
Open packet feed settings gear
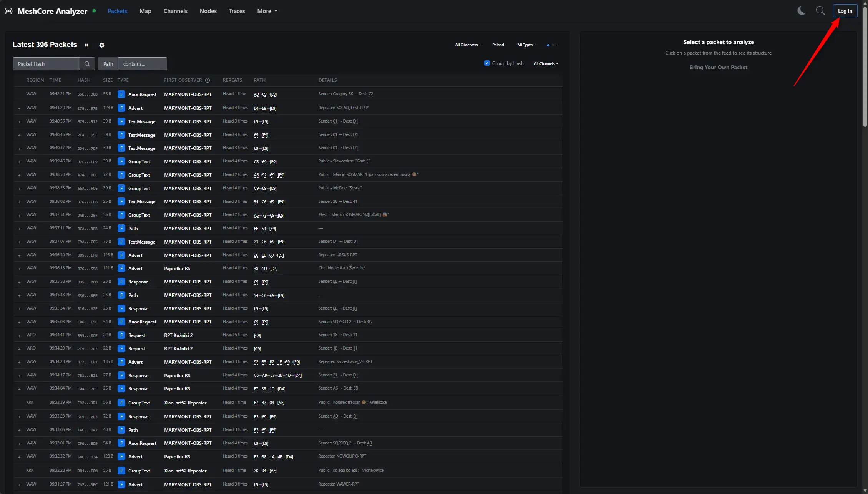click(x=102, y=45)
